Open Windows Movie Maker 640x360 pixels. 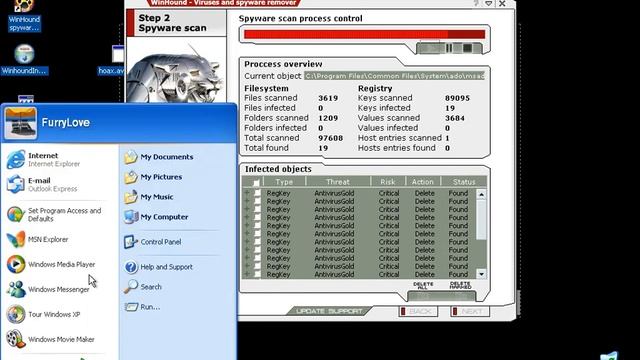point(51,339)
